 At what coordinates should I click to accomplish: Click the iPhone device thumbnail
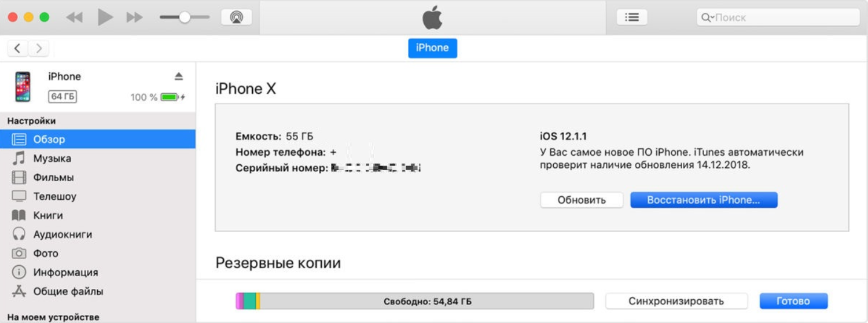pos(23,87)
